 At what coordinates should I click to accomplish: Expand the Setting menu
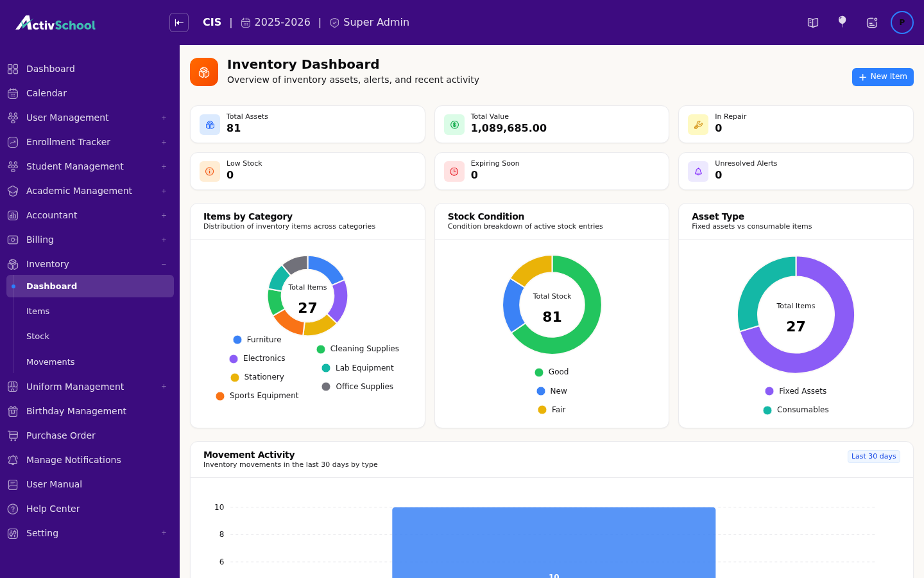coord(164,533)
